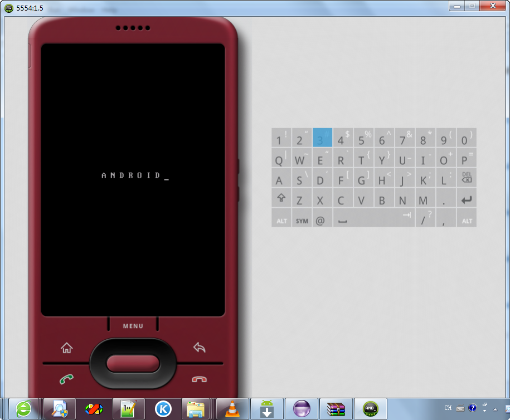Open WinRAR from the taskbar
The image size is (510, 420).
336,409
